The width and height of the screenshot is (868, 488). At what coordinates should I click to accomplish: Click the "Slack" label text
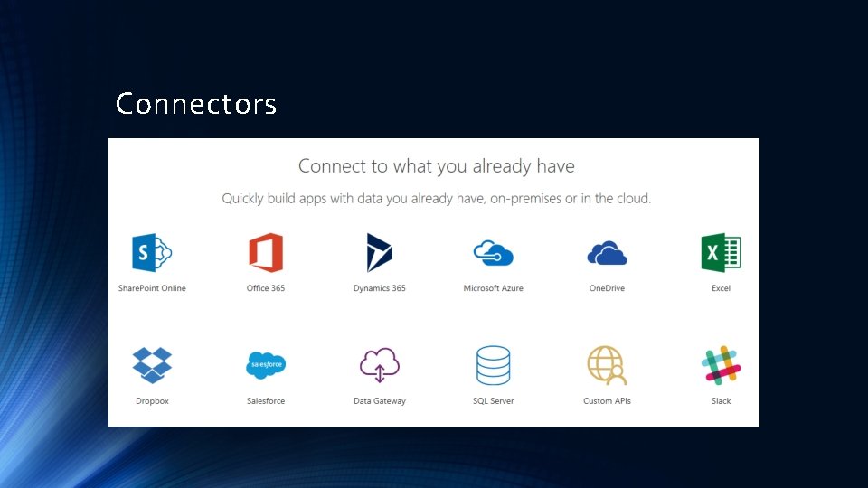tap(721, 401)
